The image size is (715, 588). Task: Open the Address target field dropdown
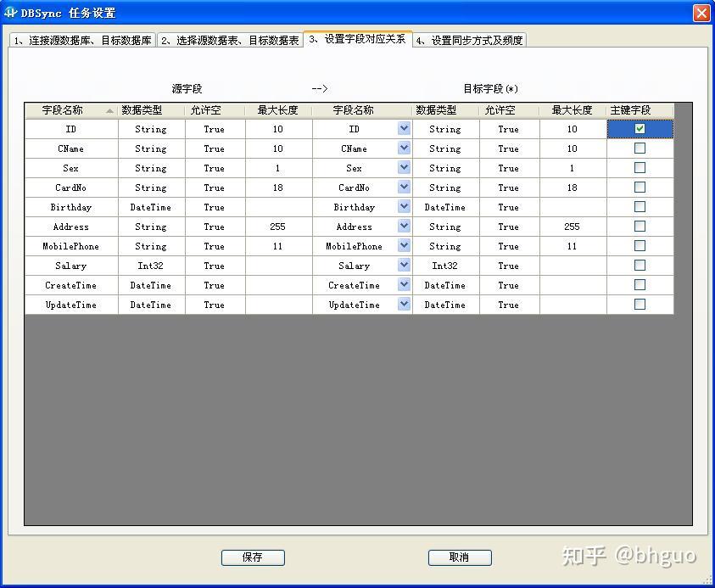tap(402, 227)
